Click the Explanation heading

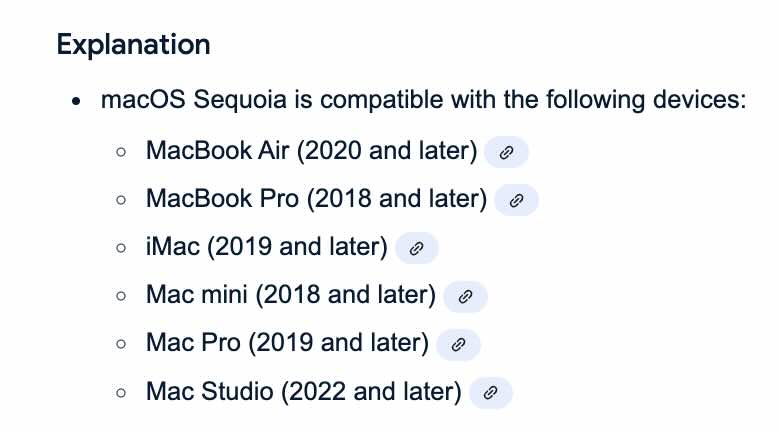(133, 44)
